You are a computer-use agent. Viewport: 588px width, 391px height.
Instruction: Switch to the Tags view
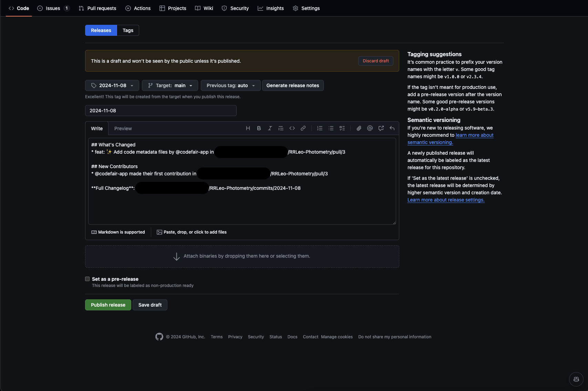[128, 30]
